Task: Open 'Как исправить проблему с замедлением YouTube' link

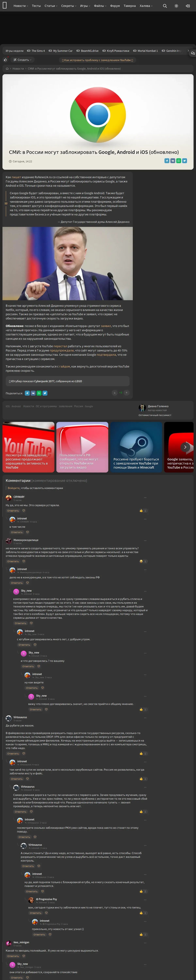Action: coord(98,60)
